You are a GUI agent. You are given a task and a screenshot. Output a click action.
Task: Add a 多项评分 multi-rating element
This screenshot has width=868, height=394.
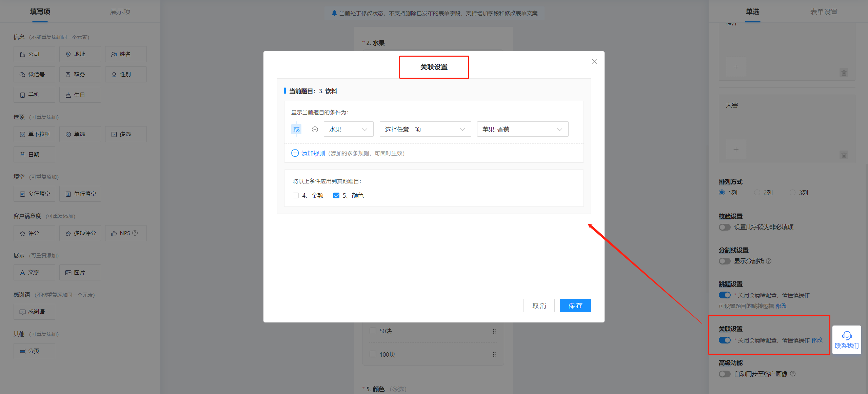(80, 233)
